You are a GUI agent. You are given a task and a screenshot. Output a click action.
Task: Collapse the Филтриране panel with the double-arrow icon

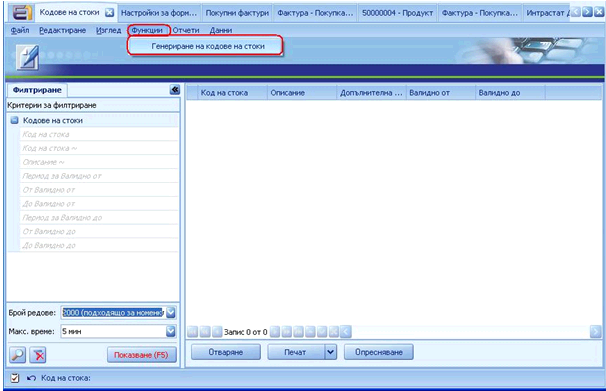pyautogui.click(x=175, y=90)
